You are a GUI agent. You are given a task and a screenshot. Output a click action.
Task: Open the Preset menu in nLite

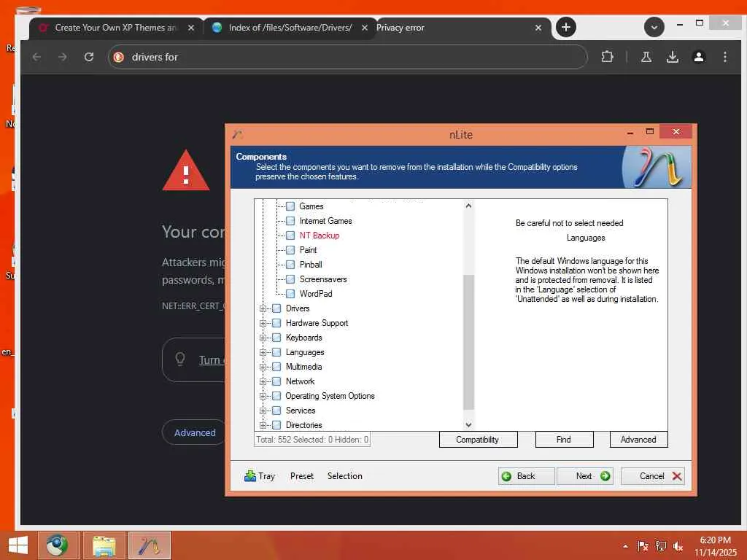302,476
